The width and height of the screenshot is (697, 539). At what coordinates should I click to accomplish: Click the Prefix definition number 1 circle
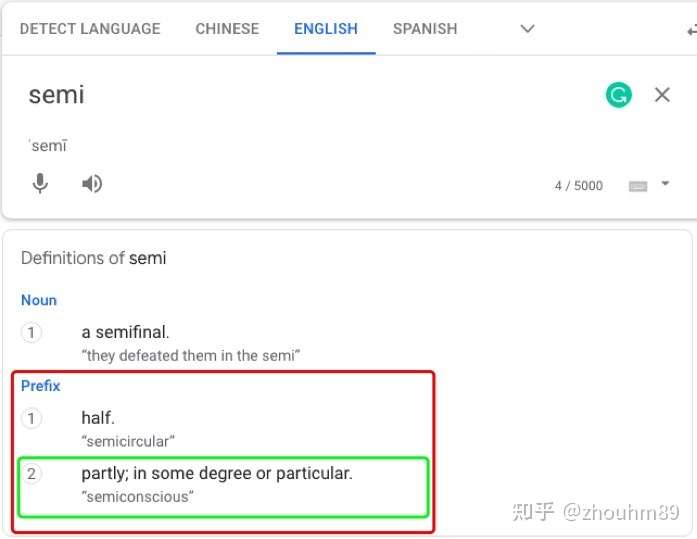coord(31,418)
